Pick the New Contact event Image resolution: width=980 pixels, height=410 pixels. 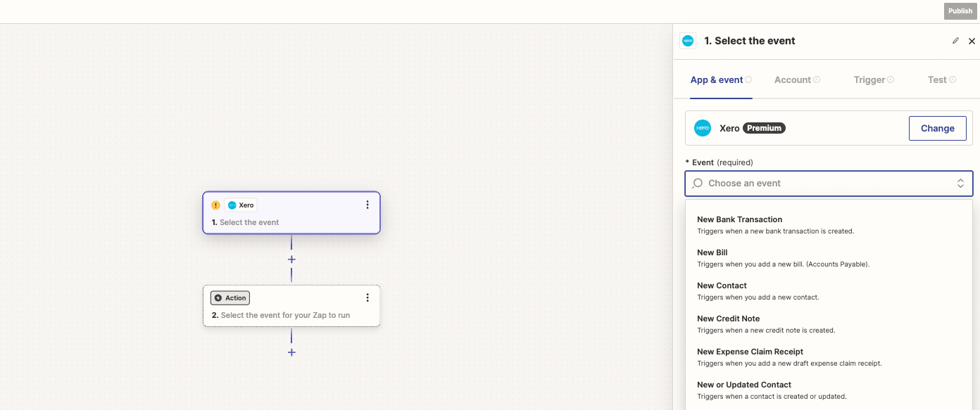click(829, 291)
